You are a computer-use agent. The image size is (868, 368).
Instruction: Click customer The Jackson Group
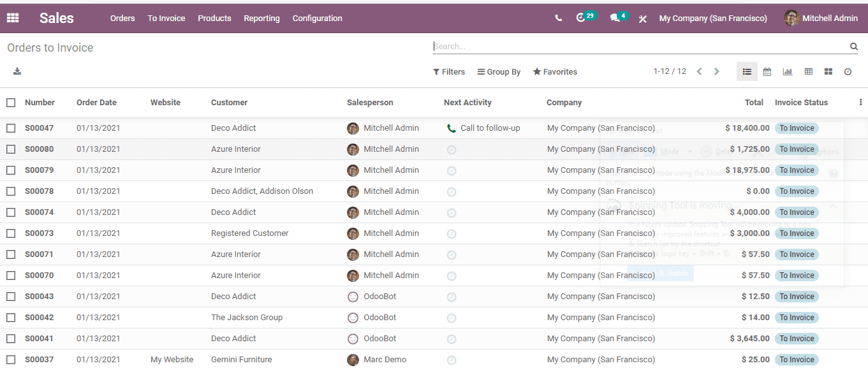pos(247,318)
